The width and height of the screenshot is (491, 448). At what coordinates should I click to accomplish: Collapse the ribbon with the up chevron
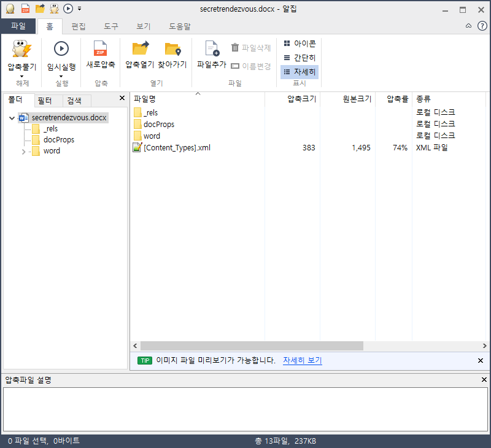coord(468,26)
